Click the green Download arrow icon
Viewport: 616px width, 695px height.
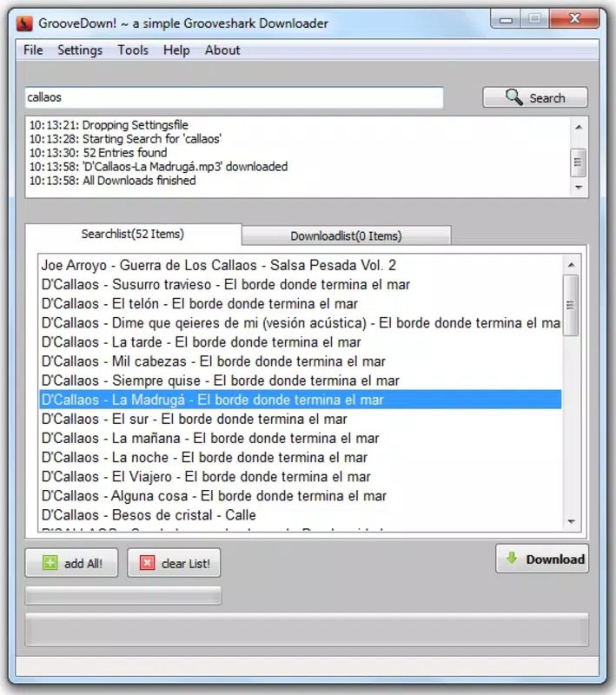512,558
